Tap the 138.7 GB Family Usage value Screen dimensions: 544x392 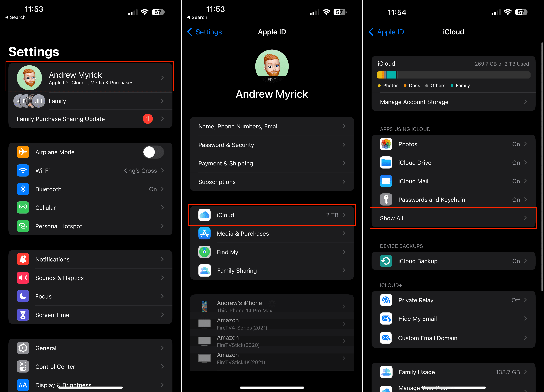(x=508, y=372)
